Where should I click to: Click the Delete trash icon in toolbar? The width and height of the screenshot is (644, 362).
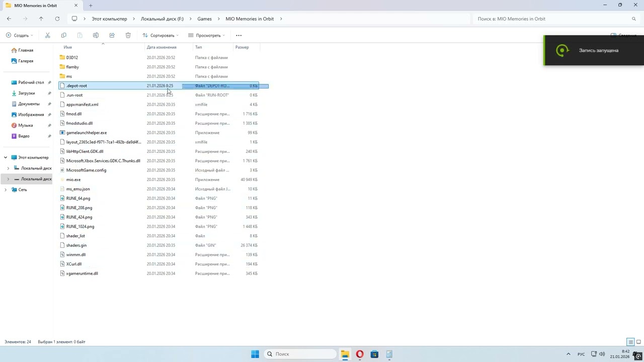tap(128, 35)
